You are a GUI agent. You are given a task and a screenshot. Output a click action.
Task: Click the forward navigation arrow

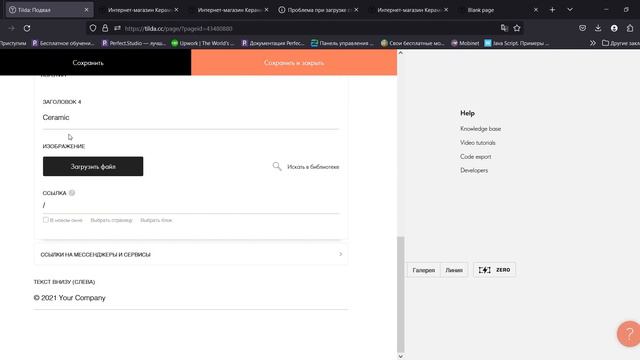11,28
